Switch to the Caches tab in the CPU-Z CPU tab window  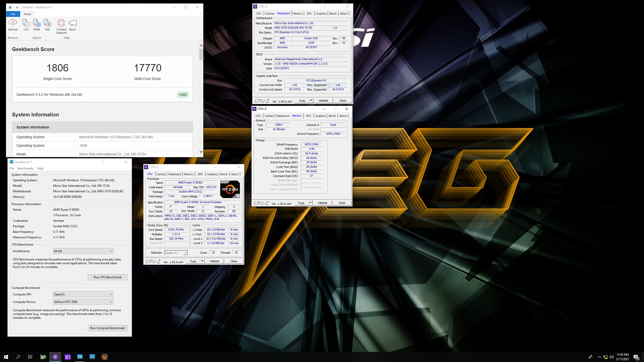[x=161, y=174]
